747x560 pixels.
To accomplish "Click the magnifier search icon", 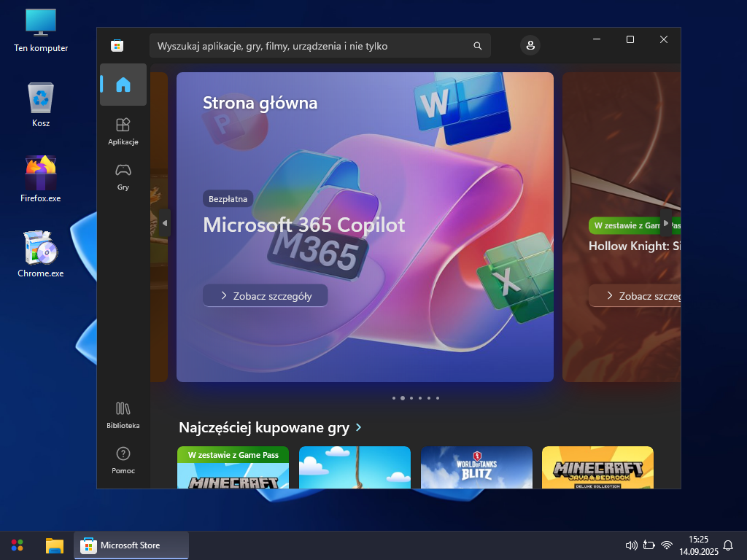I will 478,46.
